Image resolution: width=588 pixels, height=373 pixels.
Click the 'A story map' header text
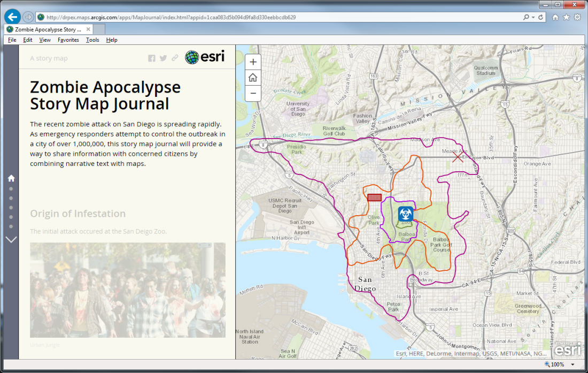(49, 58)
